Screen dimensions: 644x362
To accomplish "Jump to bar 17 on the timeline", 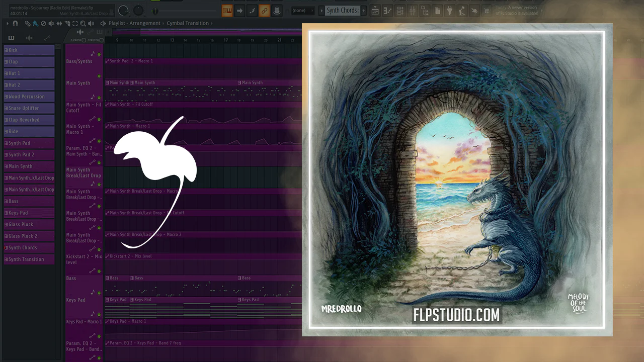I will tap(226, 40).
